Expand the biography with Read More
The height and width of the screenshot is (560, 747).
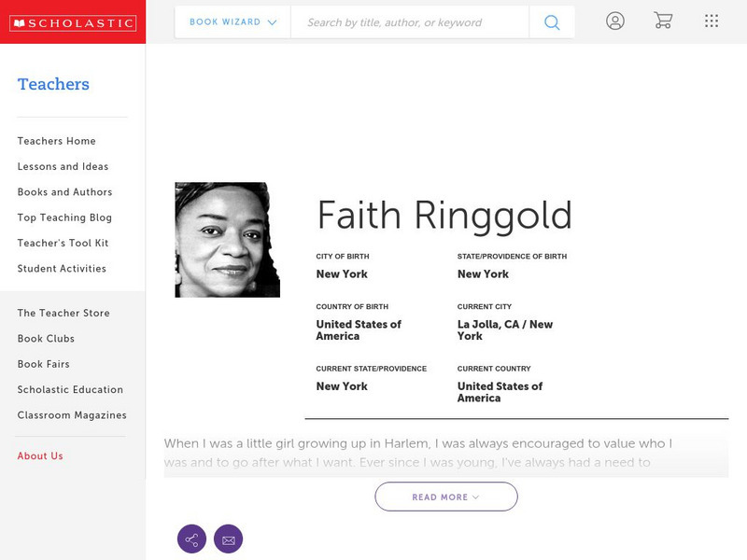[x=446, y=497]
